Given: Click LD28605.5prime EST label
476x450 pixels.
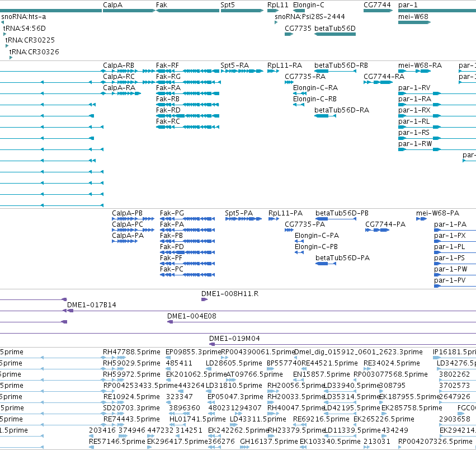Looking at the screenshot, I should point(234,363).
